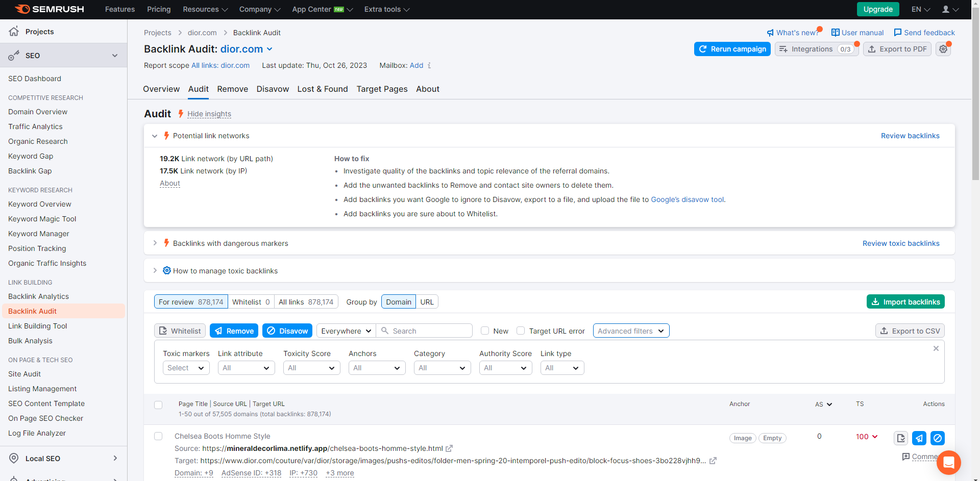Image resolution: width=980 pixels, height=481 pixels.
Task: Click the search magnifier icon
Action: (385, 331)
